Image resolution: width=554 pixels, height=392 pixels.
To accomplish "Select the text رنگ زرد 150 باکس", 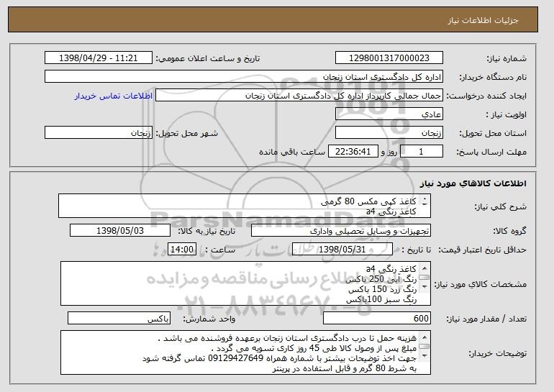I will (382, 289).
